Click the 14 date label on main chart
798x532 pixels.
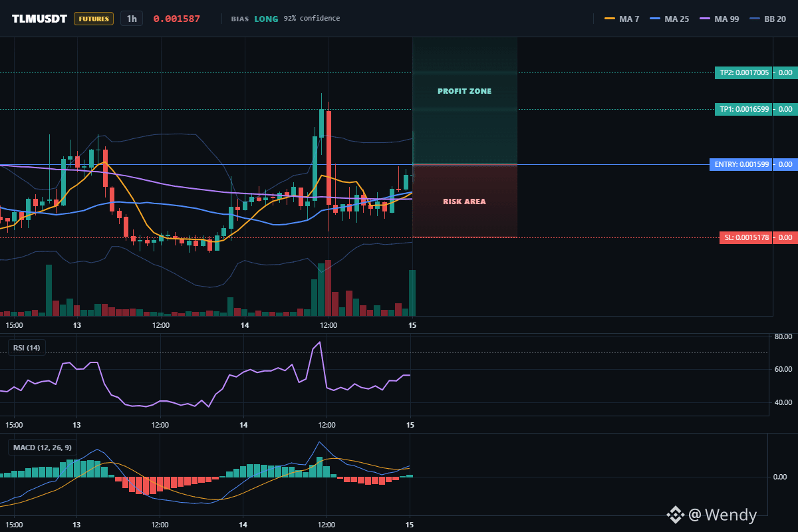point(245,325)
